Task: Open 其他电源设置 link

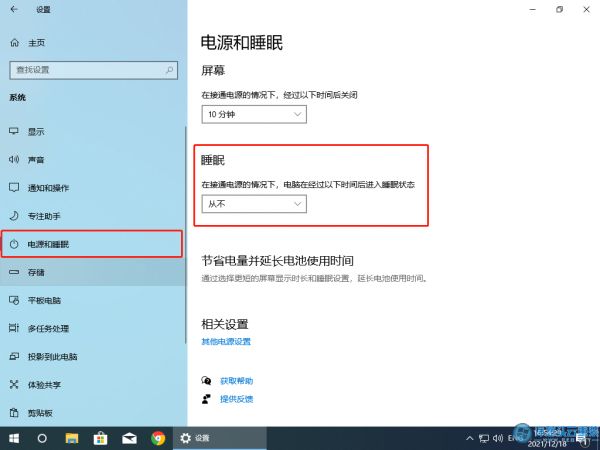Action: [x=226, y=341]
